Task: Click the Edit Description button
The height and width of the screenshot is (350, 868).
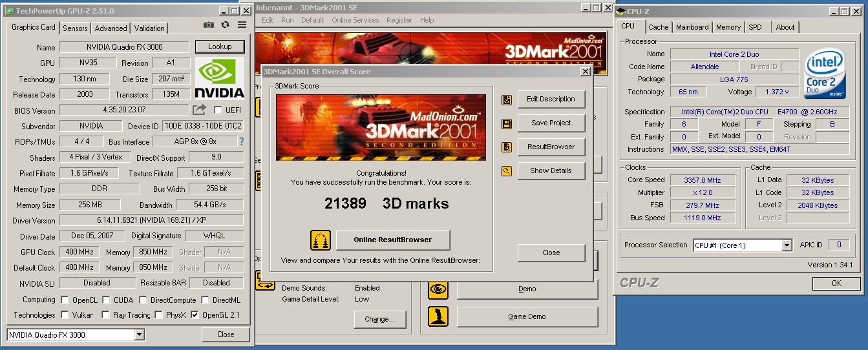Action: pyautogui.click(x=551, y=99)
